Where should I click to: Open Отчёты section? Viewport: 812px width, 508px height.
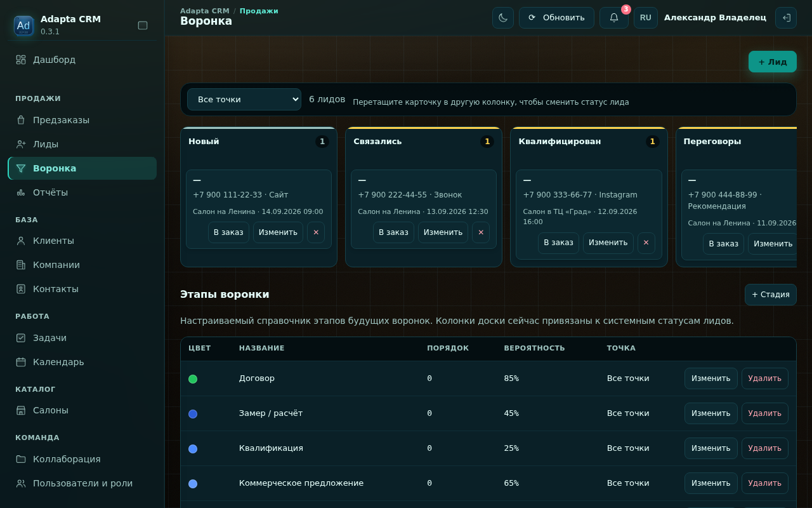(x=82, y=192)
